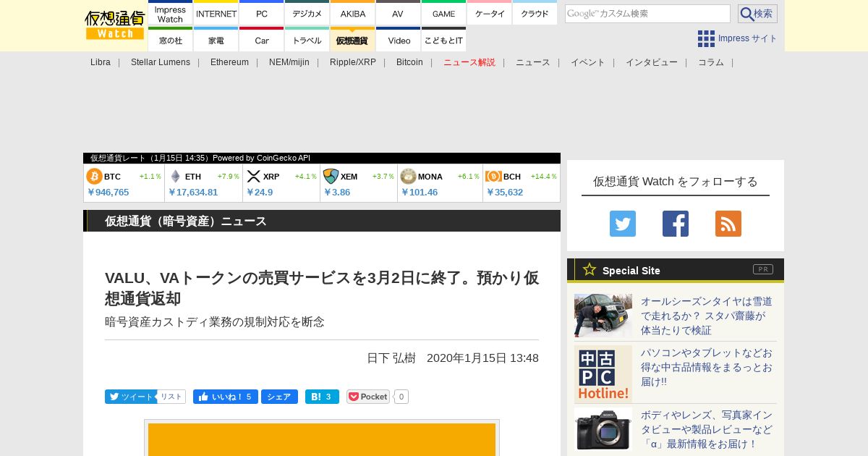
Task: Go to the NEM/mijin topic link
Action: (289, 62)
